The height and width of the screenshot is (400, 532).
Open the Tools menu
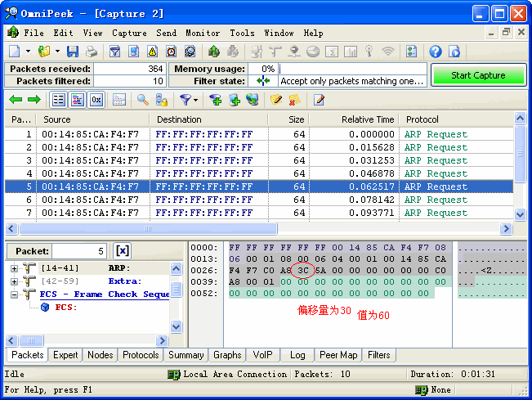(242, 33)
